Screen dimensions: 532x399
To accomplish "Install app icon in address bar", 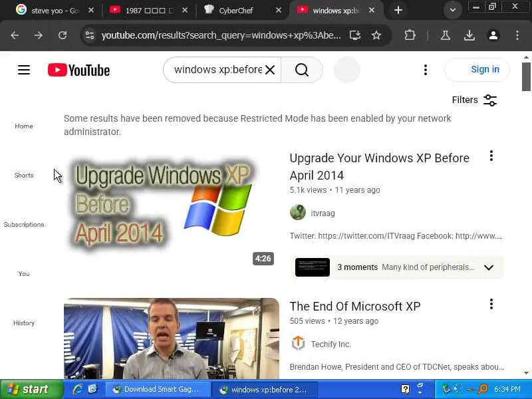I will [355, 35].
